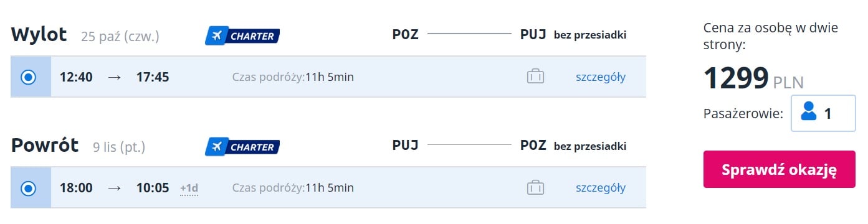
Task: Select the 12:40 departure flight radio button
Action: 29,77
